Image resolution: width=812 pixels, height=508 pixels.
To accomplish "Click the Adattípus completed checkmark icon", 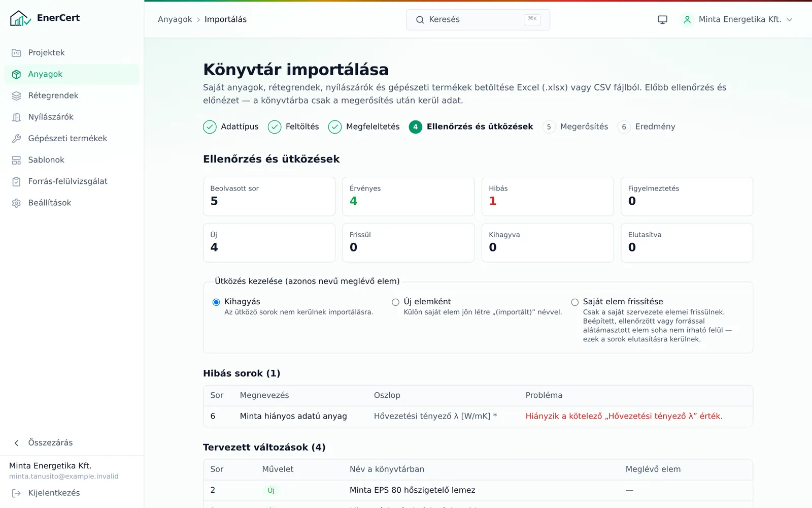I will 210,127.
